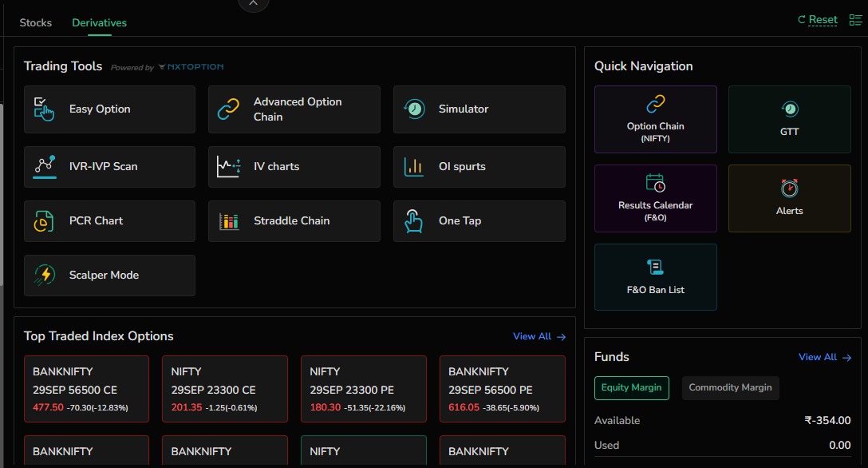Click the Alerts alarm clock icon
The height and width of the screenshot is (468, 868).
coord(789,188)
